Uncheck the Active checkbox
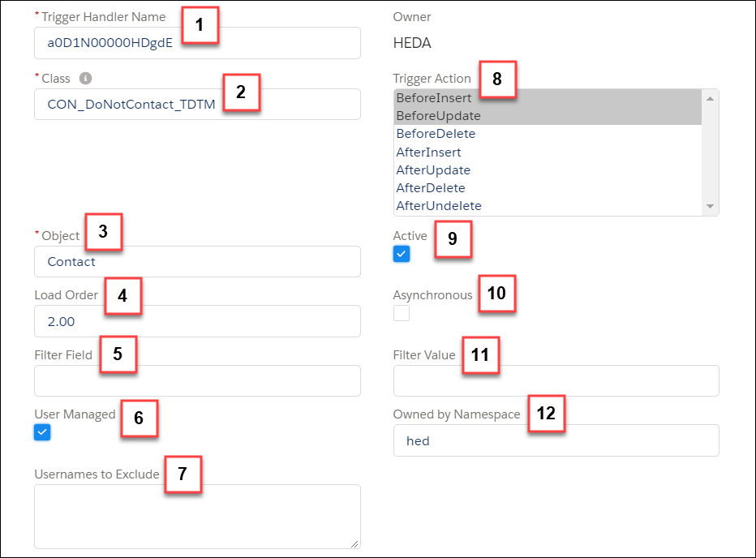The height and width of the screenshot is (558, 756). click(400, 254)
